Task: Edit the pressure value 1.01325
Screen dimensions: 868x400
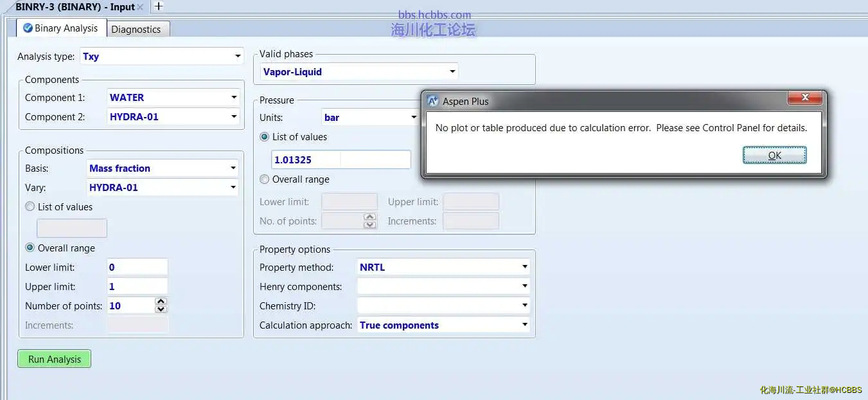Action: point(306,159)
